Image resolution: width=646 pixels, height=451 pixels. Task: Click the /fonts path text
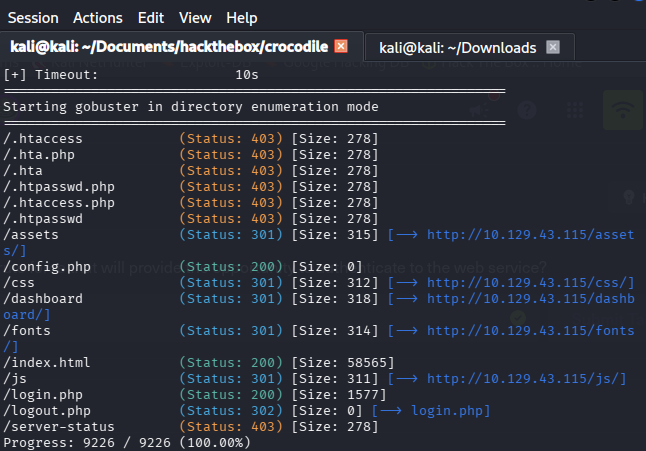click(27, 331)
